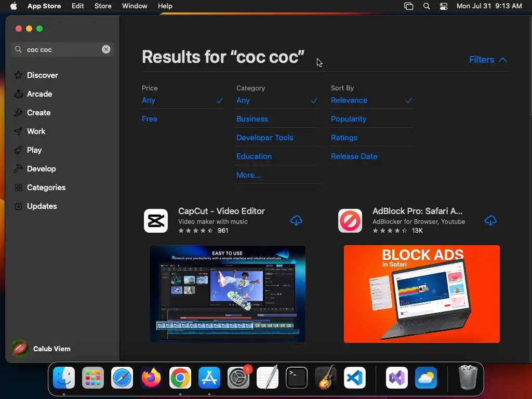This screenshot has height=399, width=532.
Task: Open System Settings from the Dock
Action: pyautogui.click(x=238, y=377)
